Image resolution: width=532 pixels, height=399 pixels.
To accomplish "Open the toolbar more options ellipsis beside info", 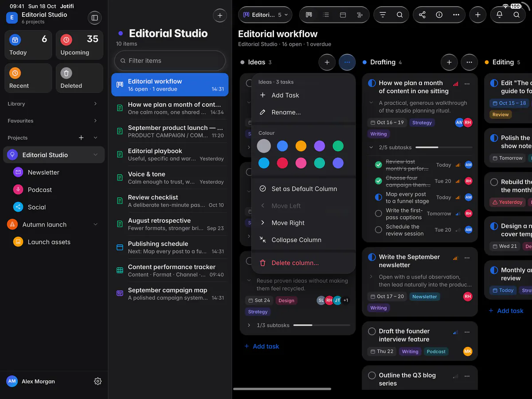I will (x=456, y=15).
